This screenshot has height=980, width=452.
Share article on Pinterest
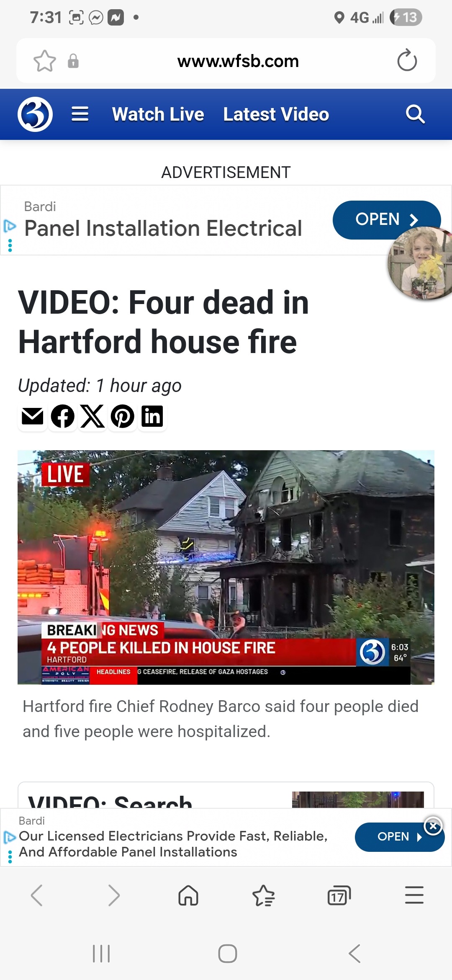123,416
